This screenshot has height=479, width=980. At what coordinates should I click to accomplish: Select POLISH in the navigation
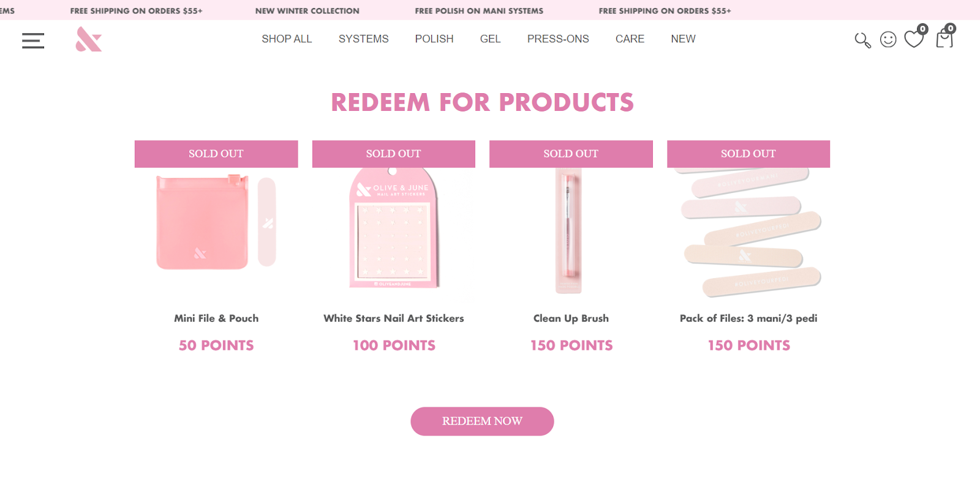tap(434, 39)
